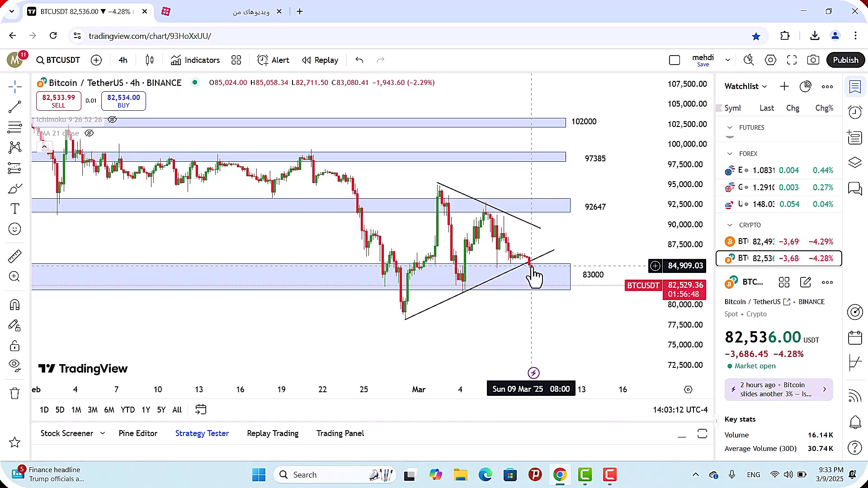Select the Text annotation tool

15,209
